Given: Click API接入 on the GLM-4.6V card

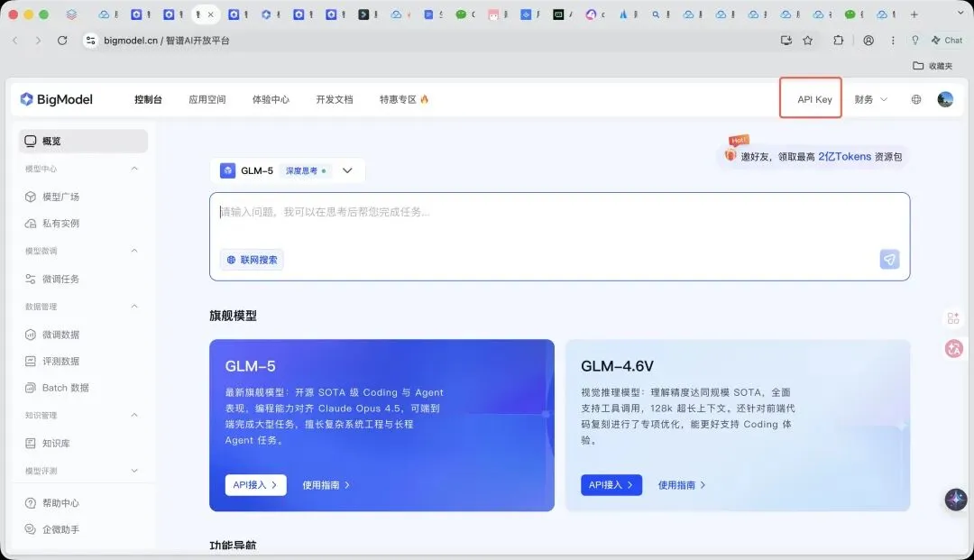Looking at the screenshot, I should (x=611, y=485).
